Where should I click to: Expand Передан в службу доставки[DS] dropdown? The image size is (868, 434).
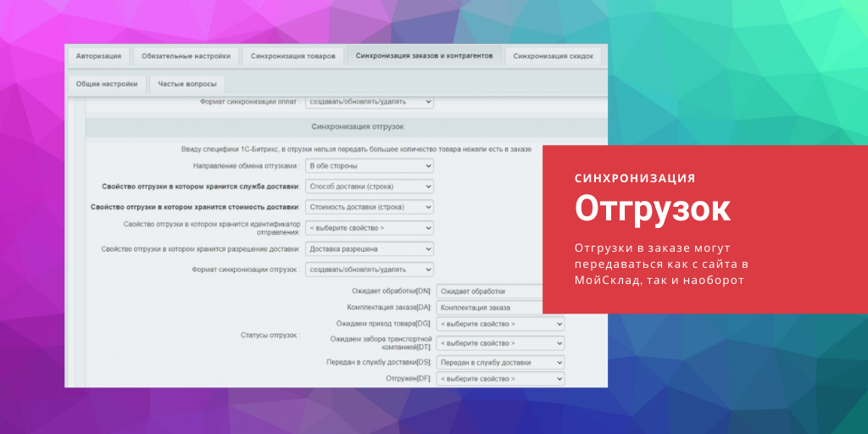pos(500,362)
